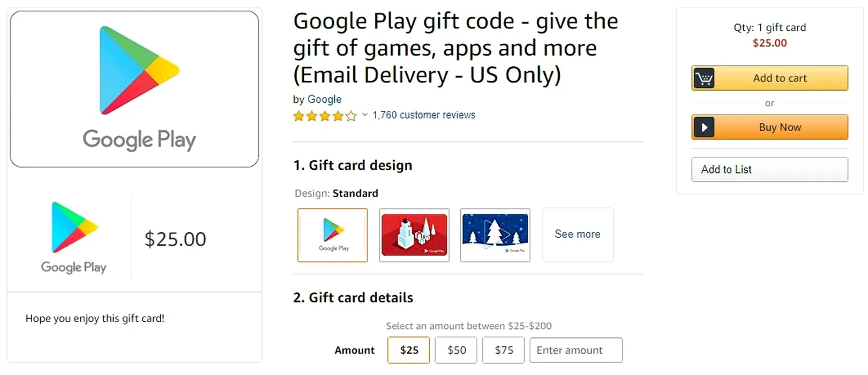Viewport: 868px width, 375px height.
Task: Click the star rating icons
Action: coord(325,116)
